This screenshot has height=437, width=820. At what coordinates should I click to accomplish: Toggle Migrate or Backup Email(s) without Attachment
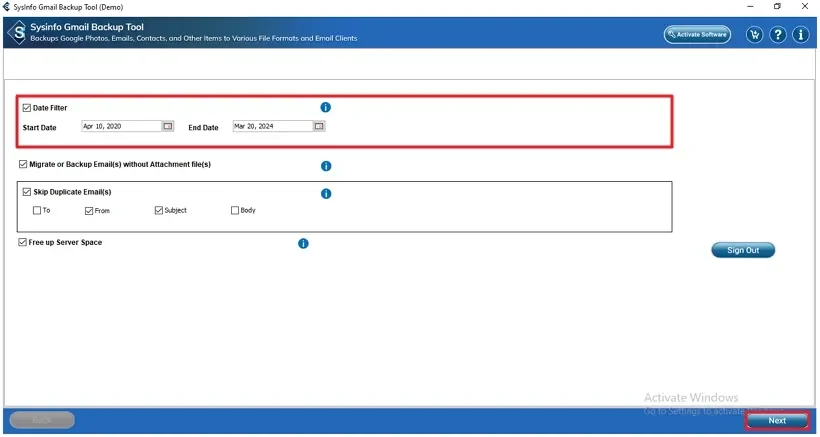[22, 164]
